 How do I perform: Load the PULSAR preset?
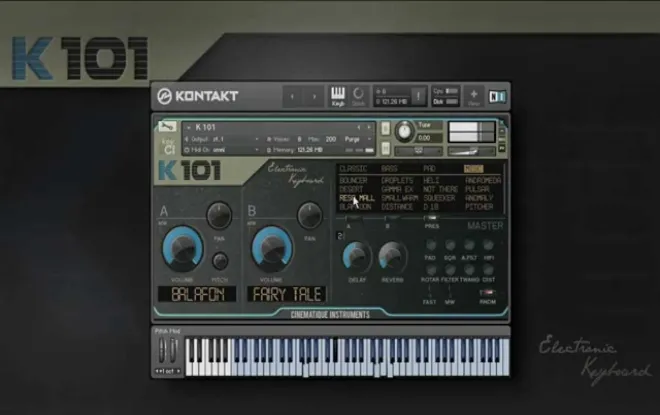477,189
